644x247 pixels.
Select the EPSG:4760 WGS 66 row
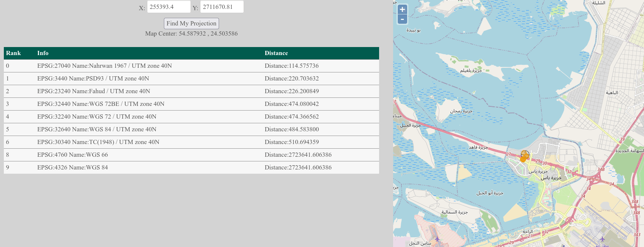tap(191, 155)
